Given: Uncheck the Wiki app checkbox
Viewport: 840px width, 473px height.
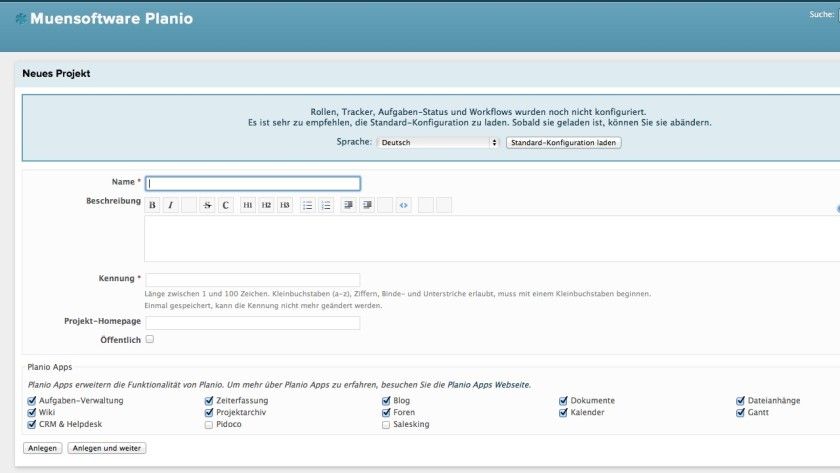Looking at the screenshot, I should (32, 412).
